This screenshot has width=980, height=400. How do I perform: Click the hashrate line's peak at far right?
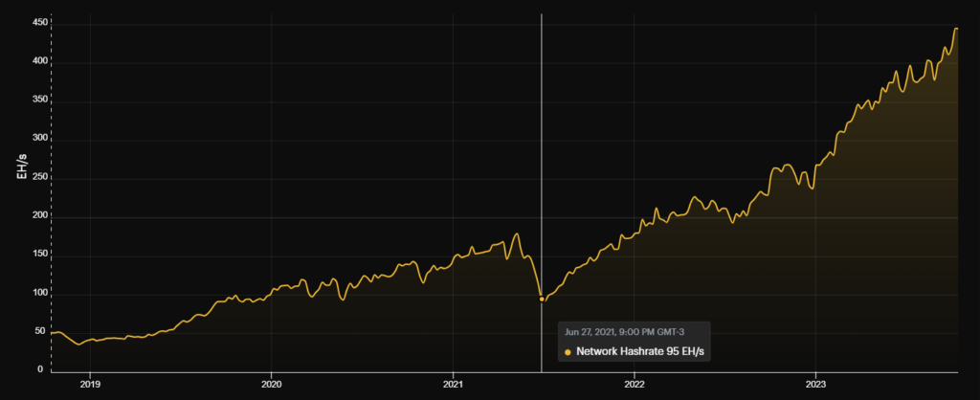[955, 29]
